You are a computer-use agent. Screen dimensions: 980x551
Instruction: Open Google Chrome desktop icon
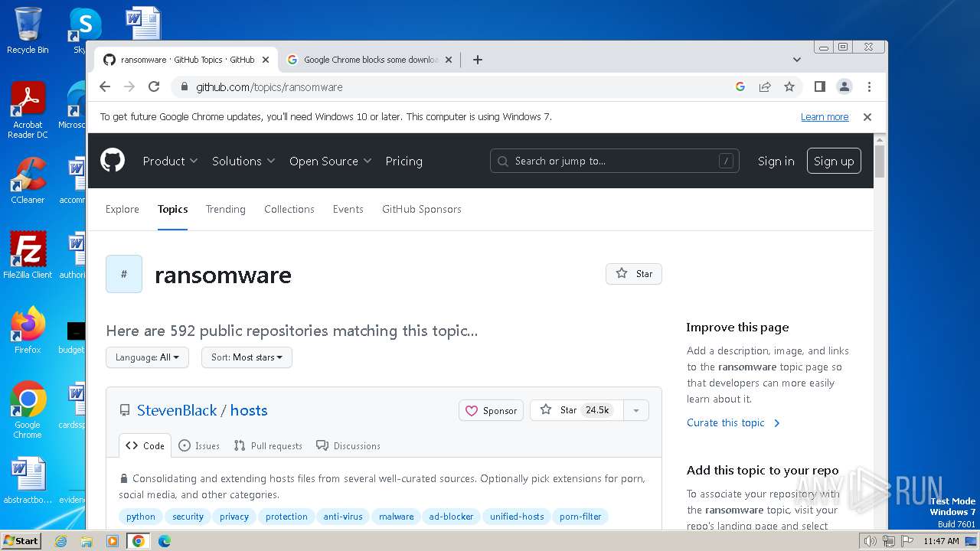(28, 409)
